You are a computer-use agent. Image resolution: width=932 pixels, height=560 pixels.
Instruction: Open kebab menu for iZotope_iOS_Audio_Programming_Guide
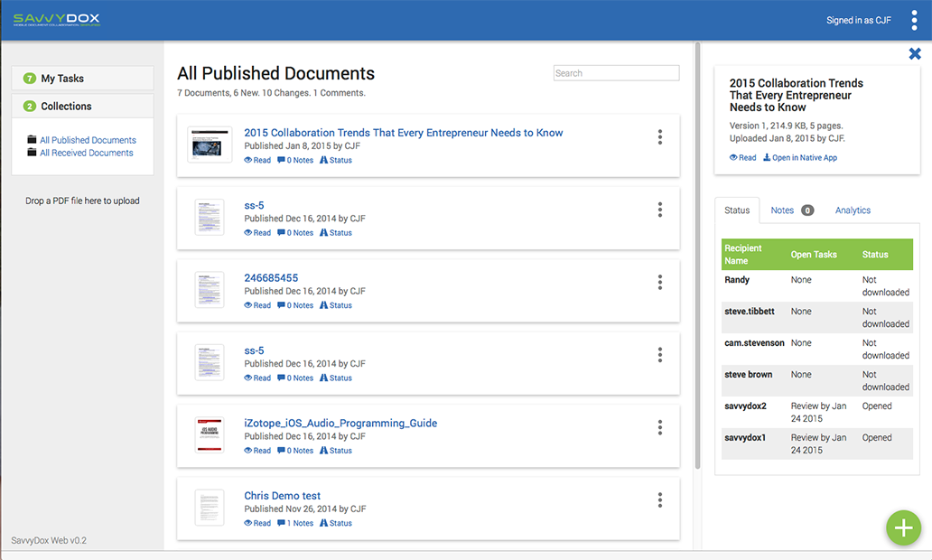[x=660, y=427]
